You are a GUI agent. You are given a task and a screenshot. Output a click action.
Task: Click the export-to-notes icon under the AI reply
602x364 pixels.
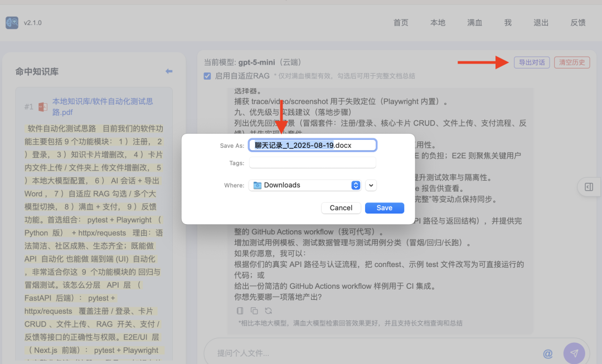[x=240, y=311]
